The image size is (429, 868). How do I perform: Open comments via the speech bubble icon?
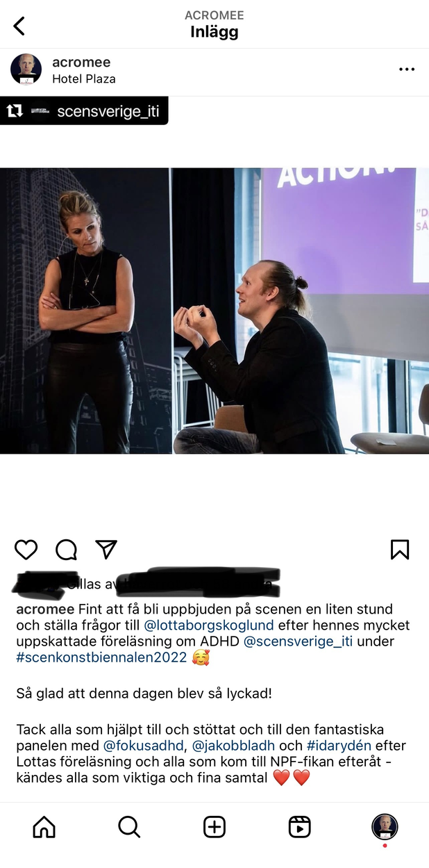pyautogui.click(x=66, y=550)
